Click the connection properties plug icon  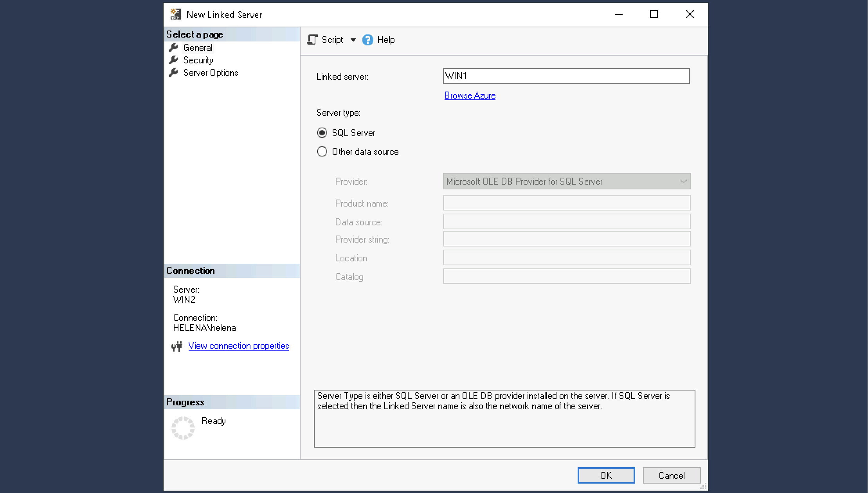coord(177,346)
